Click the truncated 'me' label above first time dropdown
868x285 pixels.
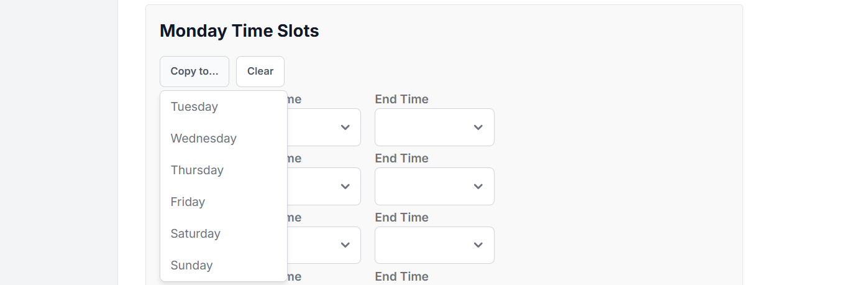pyautogui.click(x=295, y=100)
